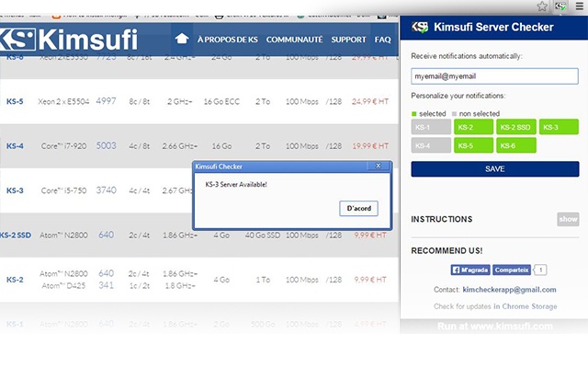Click the Core i5-750 cell
588x368 pixels.
click(x=63, y=190)
